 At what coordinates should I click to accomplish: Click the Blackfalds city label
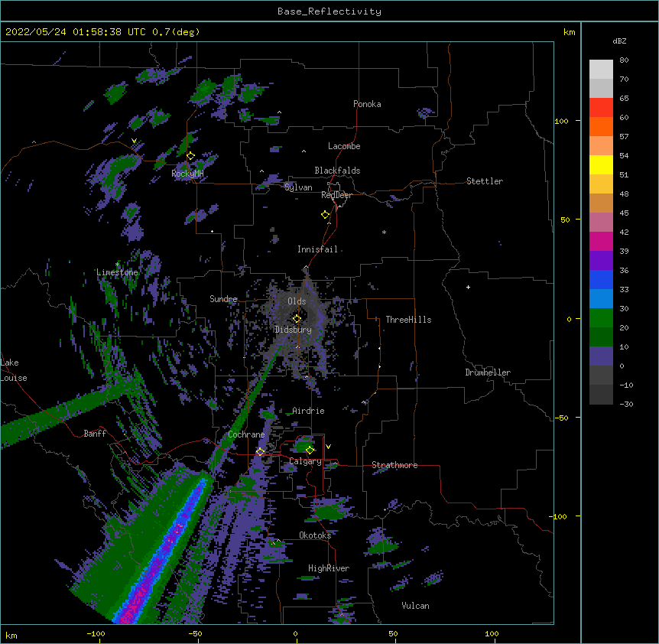(x=337, y=171)
